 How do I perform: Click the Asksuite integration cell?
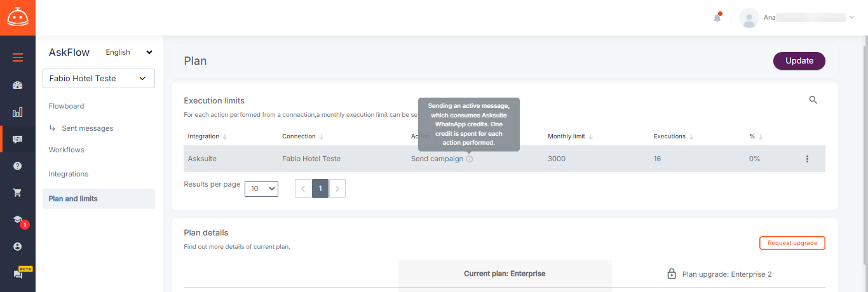tap(202, 159)
